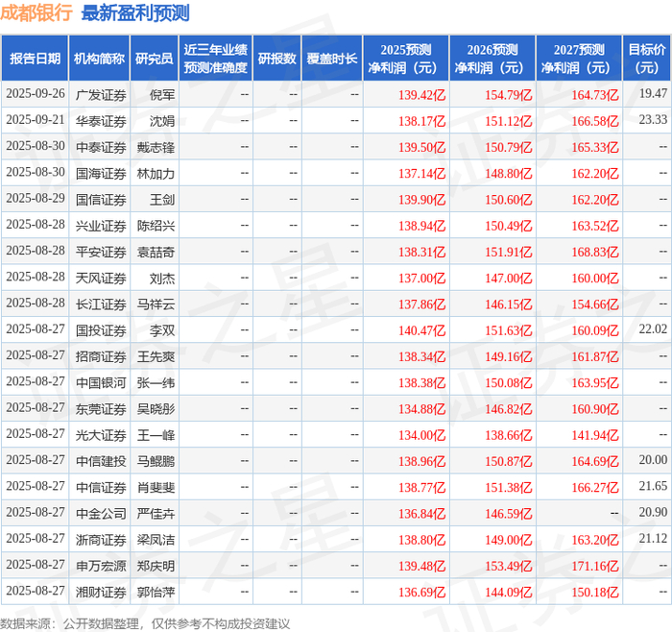Click the 国投证券 institution cell
672x632 pixels.
(101, 330)
